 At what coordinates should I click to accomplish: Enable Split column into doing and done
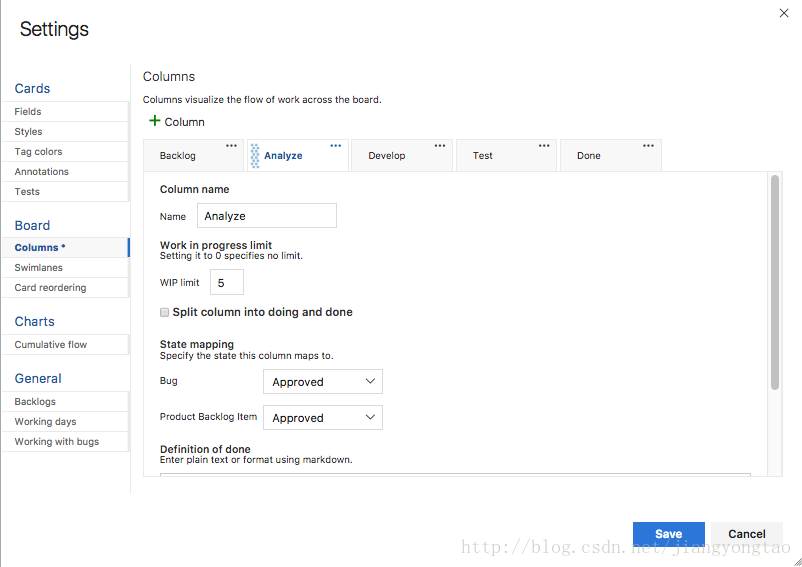tap(164, 312)
